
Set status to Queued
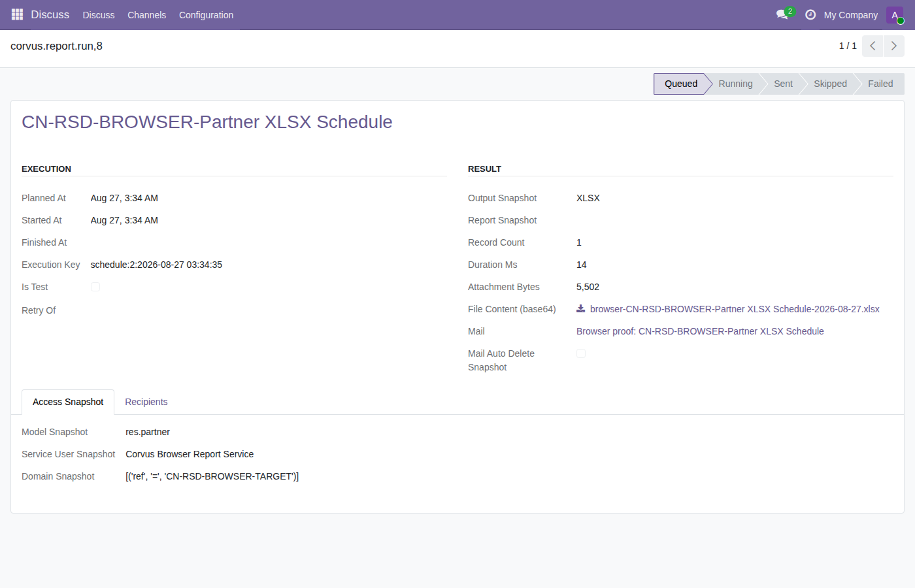(x=681, y=84)
